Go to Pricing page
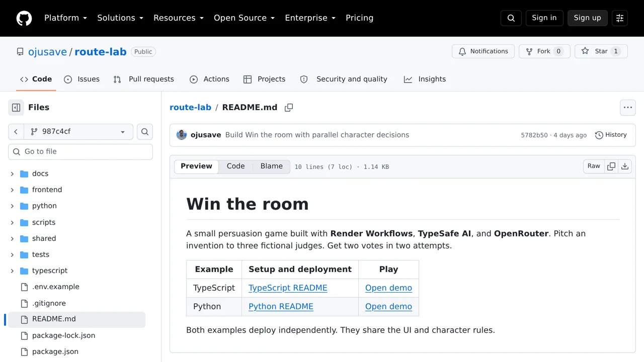 (359, 18)
